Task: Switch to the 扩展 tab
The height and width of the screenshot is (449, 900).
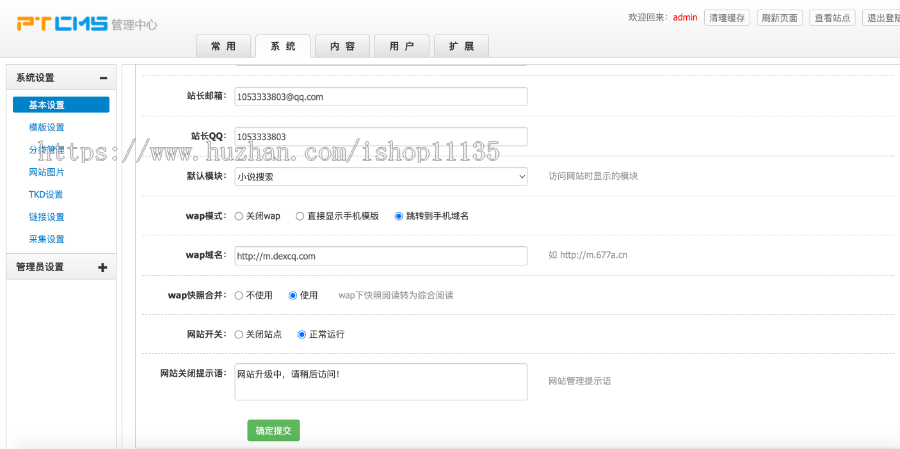Action: (x=461, y=47)
